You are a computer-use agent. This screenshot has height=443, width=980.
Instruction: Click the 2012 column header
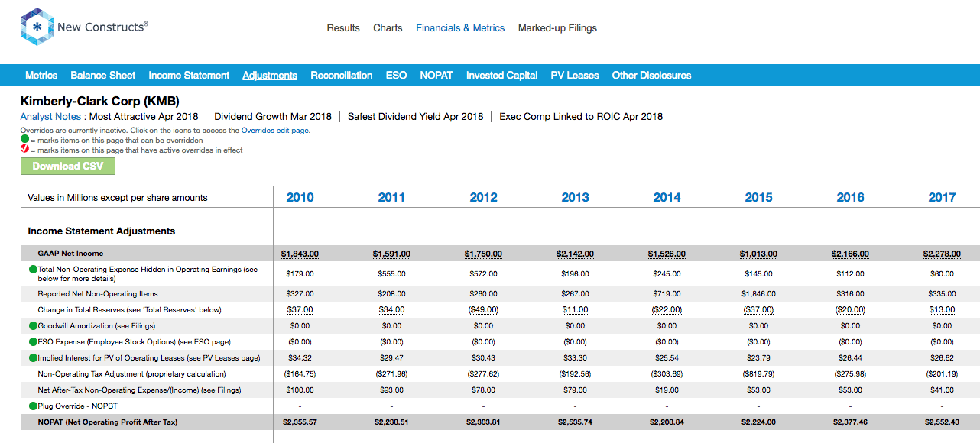click(x=483, y=197)
